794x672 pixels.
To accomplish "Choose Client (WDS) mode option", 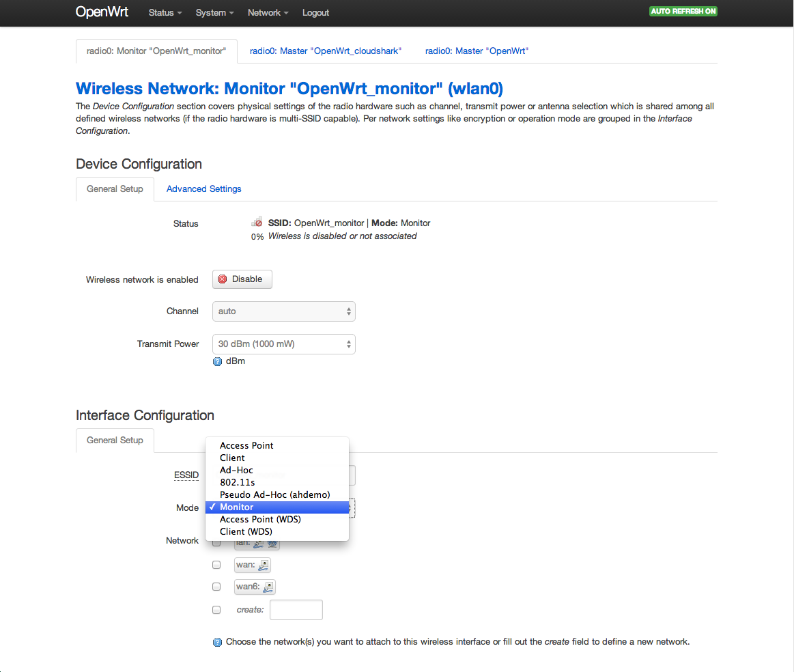I will [277, 532].
